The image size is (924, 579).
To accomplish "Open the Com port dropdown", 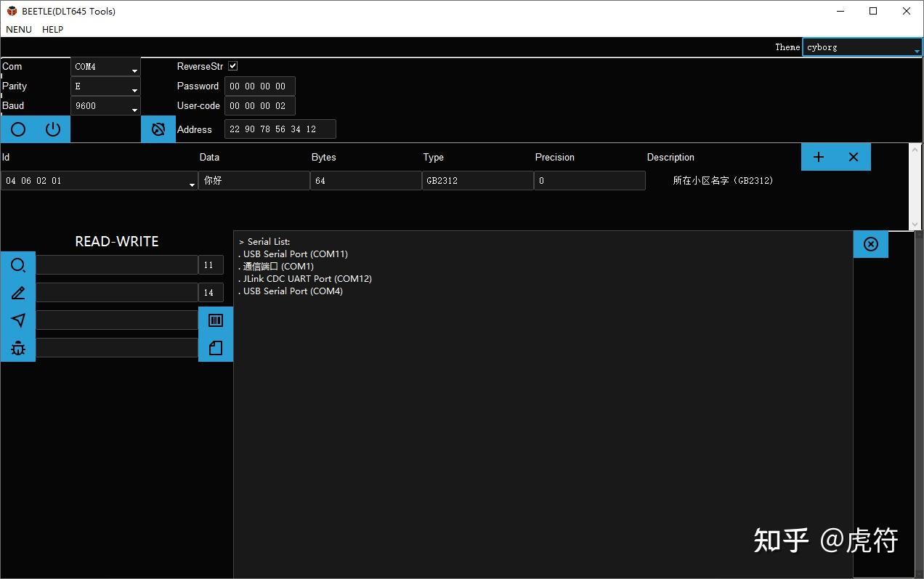I will click(x=105, y=67).
